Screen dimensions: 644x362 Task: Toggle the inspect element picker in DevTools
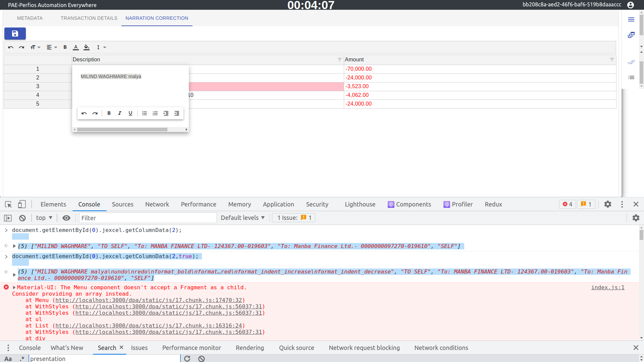point(8,204)
